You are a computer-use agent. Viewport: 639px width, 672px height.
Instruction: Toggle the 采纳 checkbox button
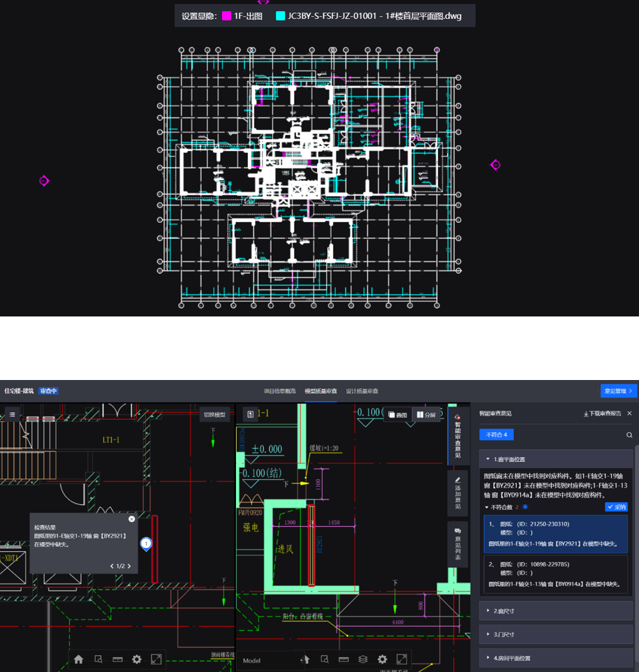pyautogui.click(x=616, y=507)
